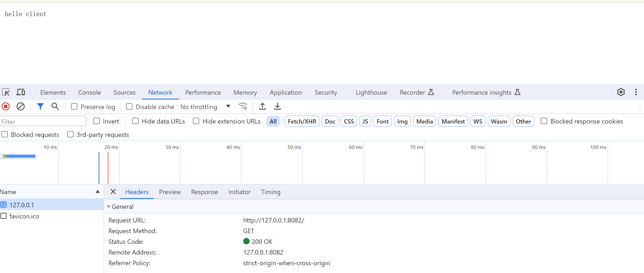Open network conditions Wi-Fi icon
Image resolution: width=644 pixels, height=273 pixels.
pos(243,107)
